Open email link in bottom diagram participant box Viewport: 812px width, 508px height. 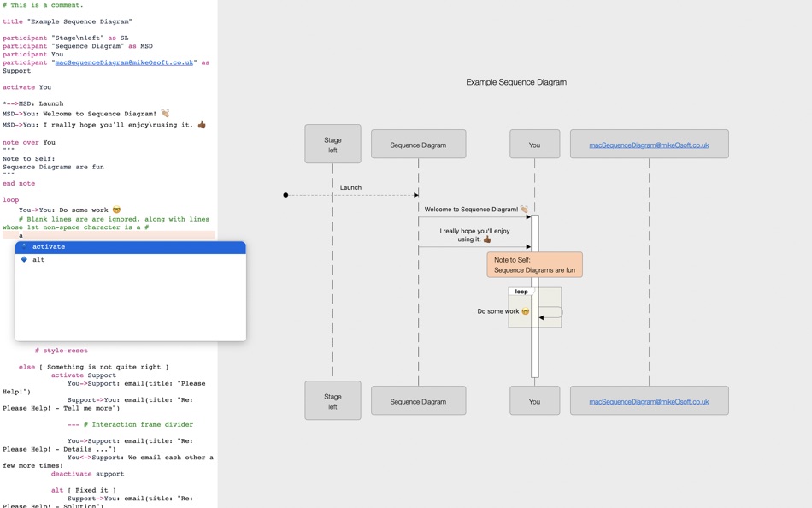(x=649, y=402)
